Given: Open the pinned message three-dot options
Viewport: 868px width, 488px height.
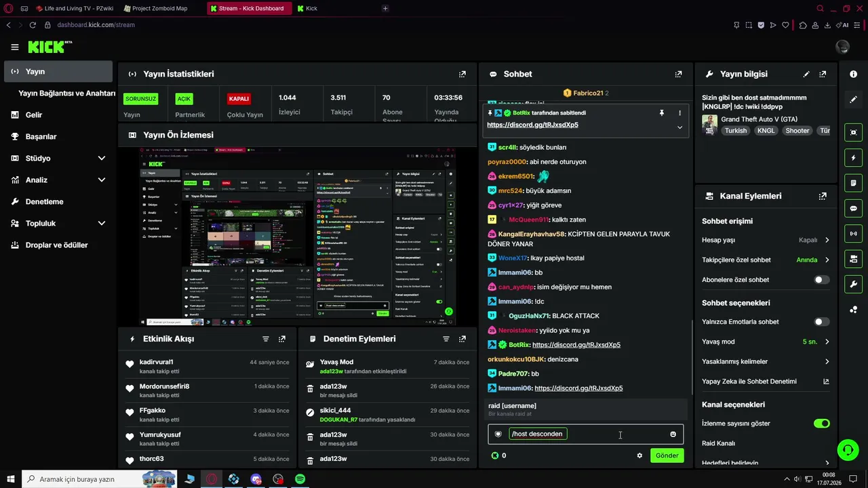Looking at the screenshot, I should (x=679, y=113).
